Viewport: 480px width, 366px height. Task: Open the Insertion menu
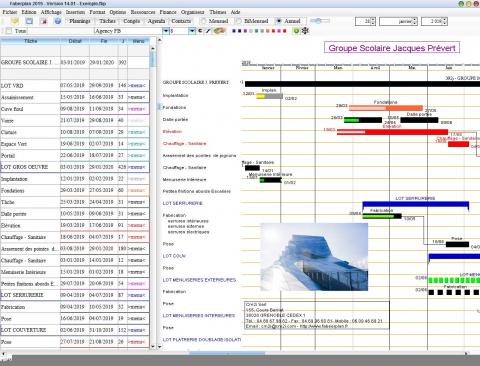coord(75,12)
